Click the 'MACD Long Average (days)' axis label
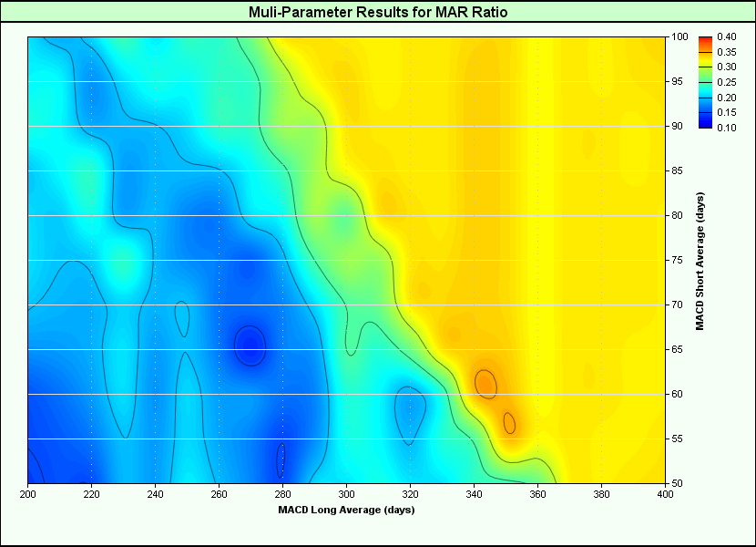 346,509
